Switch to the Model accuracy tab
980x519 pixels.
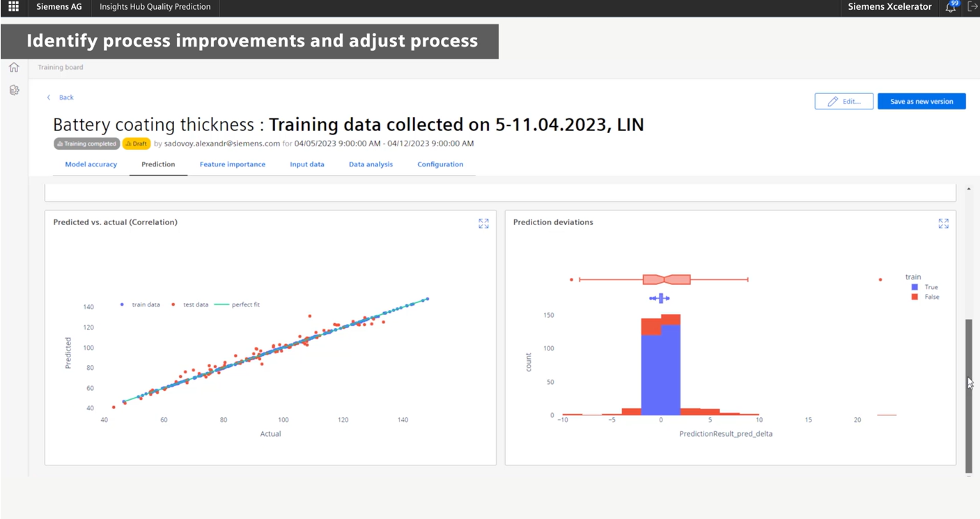click(x=91, y=164)
